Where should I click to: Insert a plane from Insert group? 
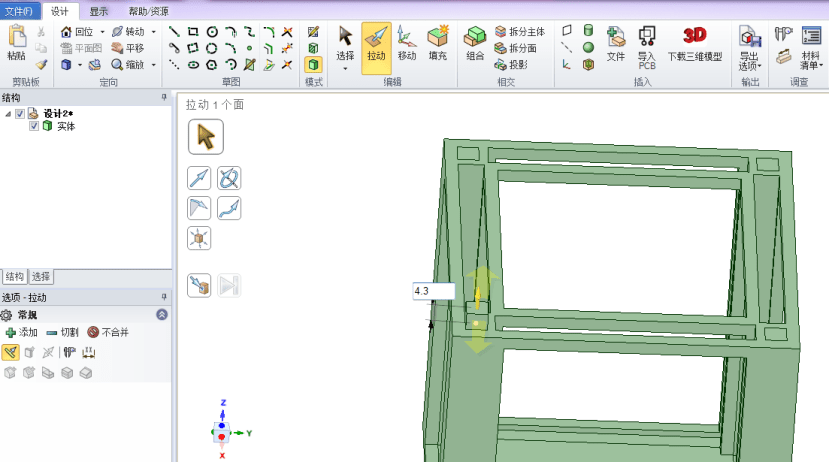click(x=567, y=30)
